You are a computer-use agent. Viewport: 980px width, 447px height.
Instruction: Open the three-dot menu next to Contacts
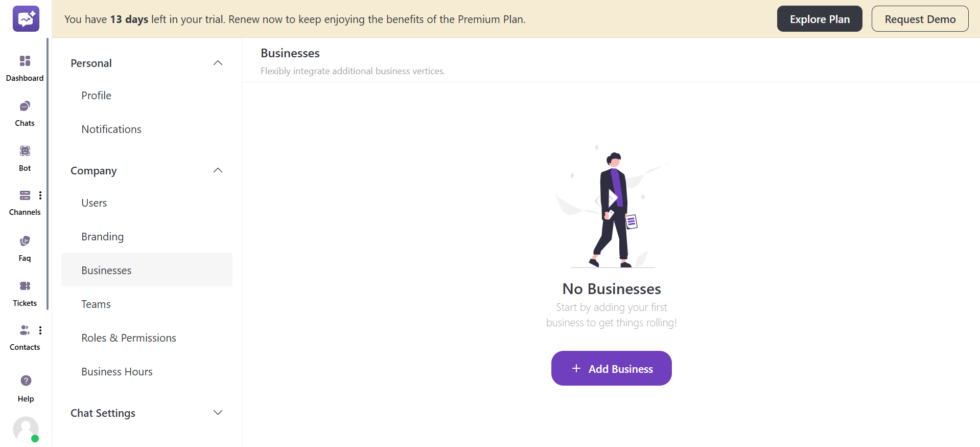[x=40, y=330]
